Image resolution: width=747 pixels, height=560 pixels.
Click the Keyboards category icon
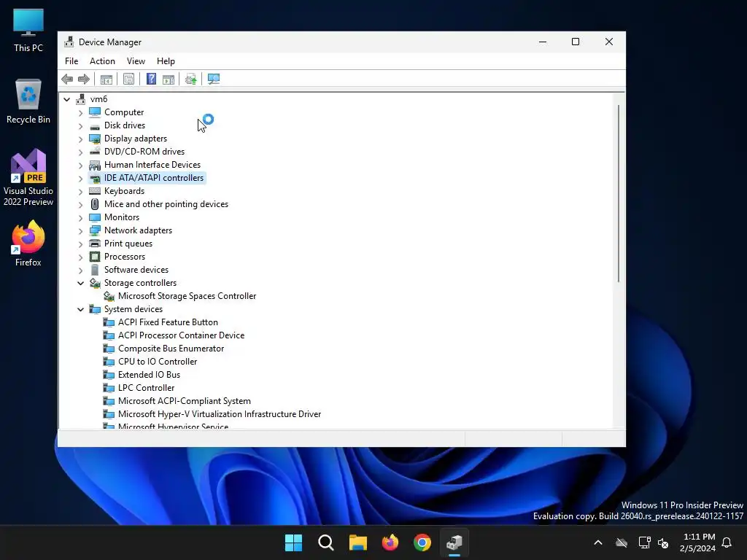pyautogui.click(x=95, y=191)
